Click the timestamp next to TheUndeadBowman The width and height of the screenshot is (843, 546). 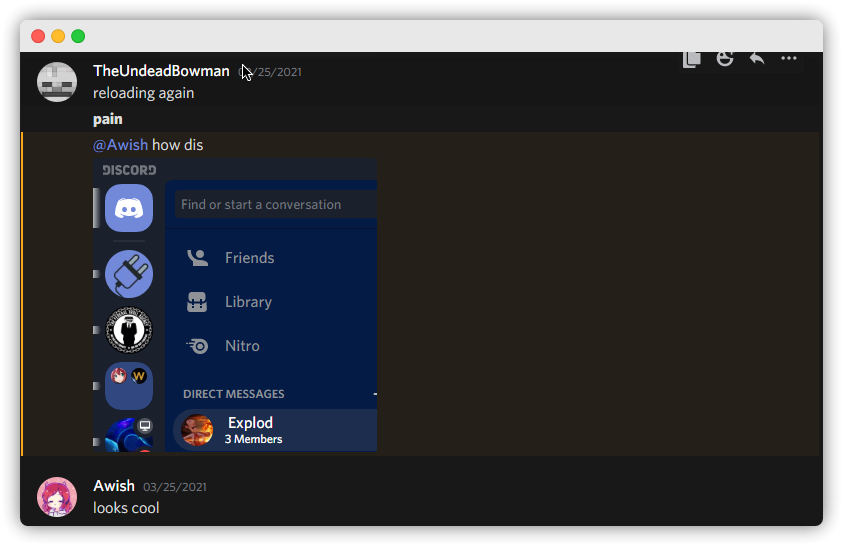click(270, 72)
